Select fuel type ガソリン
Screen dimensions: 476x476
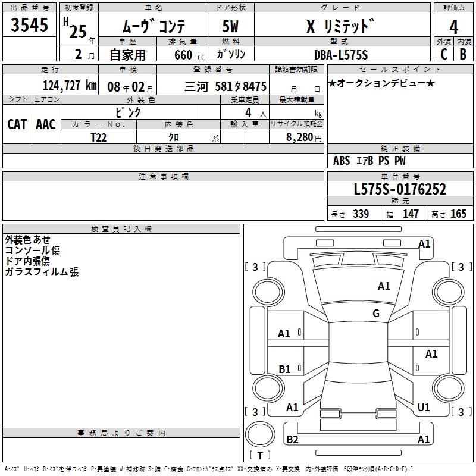[231, 54]
